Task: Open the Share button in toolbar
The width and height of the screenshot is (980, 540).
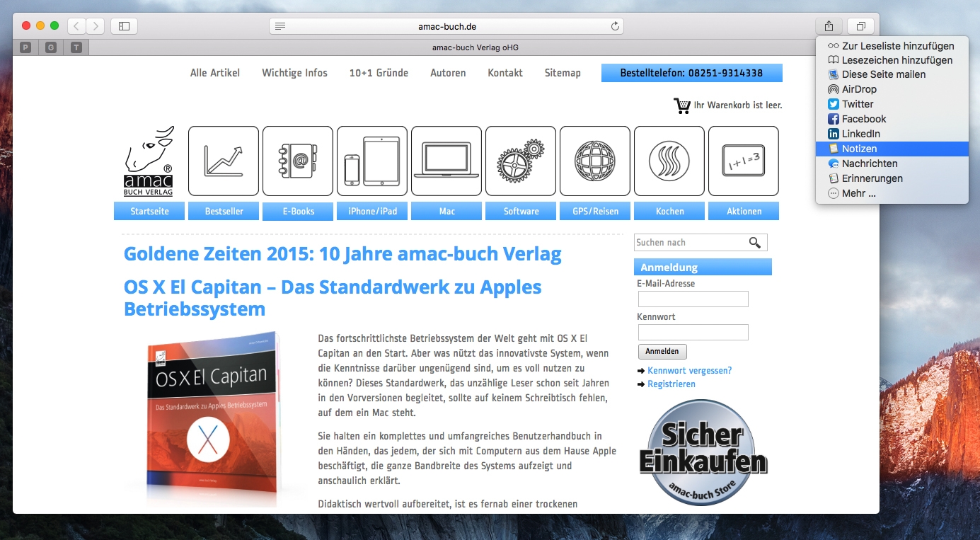Action: [829, 26]
